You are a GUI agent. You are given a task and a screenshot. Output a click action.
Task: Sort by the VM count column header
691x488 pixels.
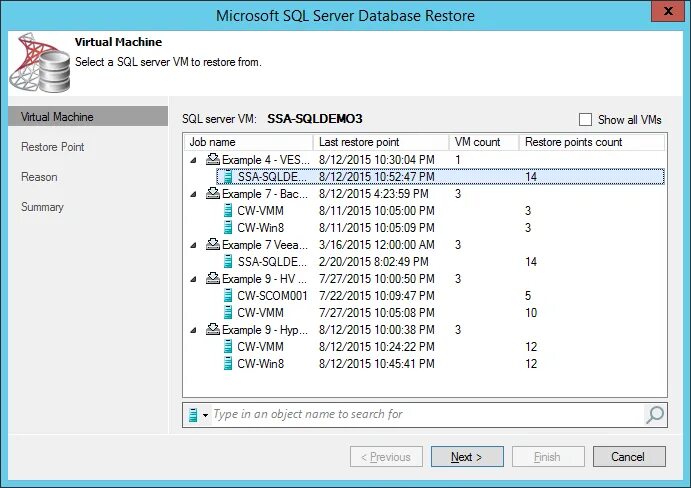[484, 142]
